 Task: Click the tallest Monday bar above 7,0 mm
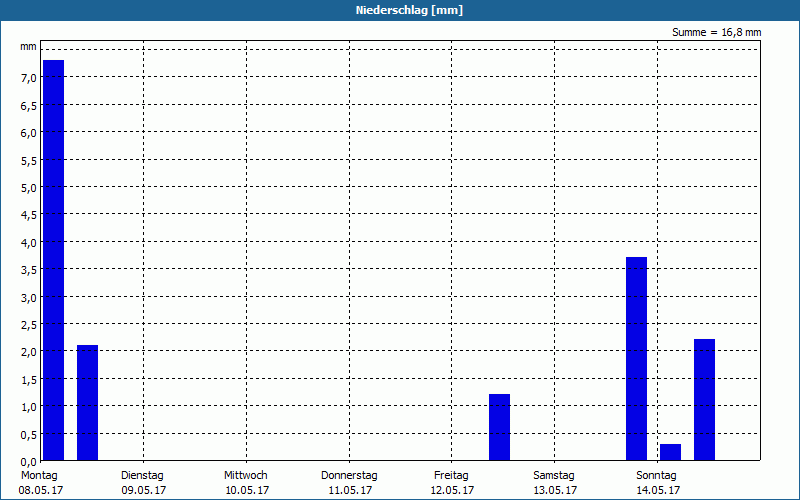[54, 260]
